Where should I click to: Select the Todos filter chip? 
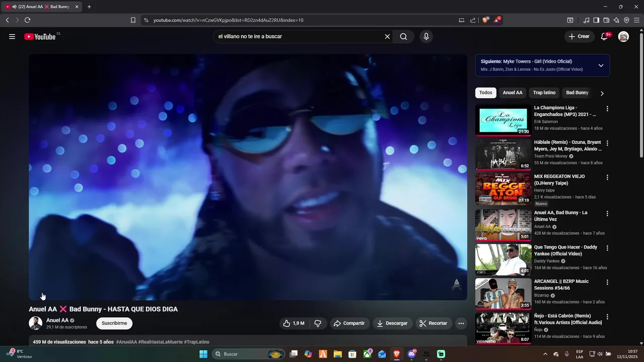[x=486, y=93]
